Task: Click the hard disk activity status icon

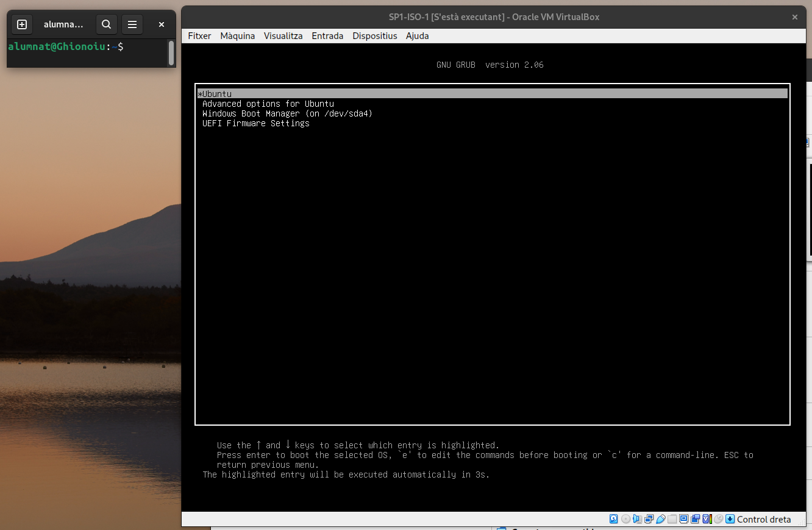Action: coord(614,519)
